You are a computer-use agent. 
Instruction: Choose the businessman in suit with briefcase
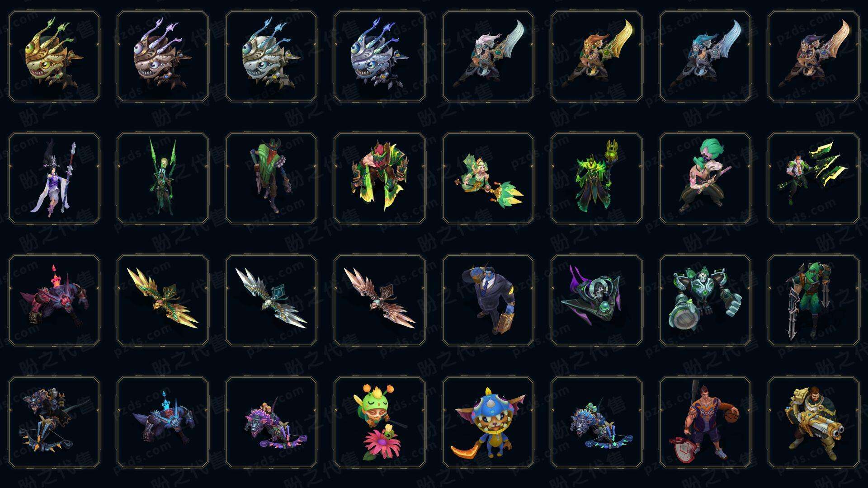[488, 300]
